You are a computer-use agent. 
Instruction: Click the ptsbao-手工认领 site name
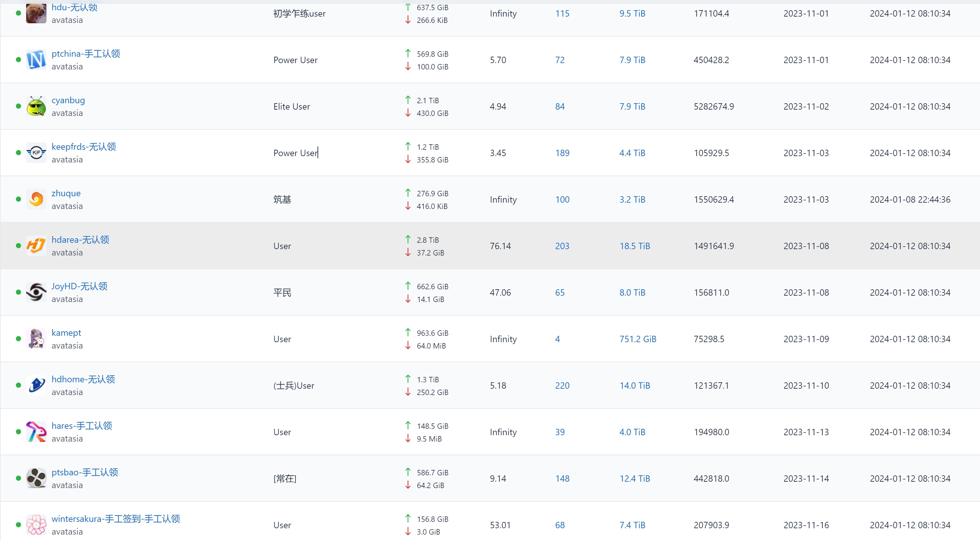coord(85,472)
